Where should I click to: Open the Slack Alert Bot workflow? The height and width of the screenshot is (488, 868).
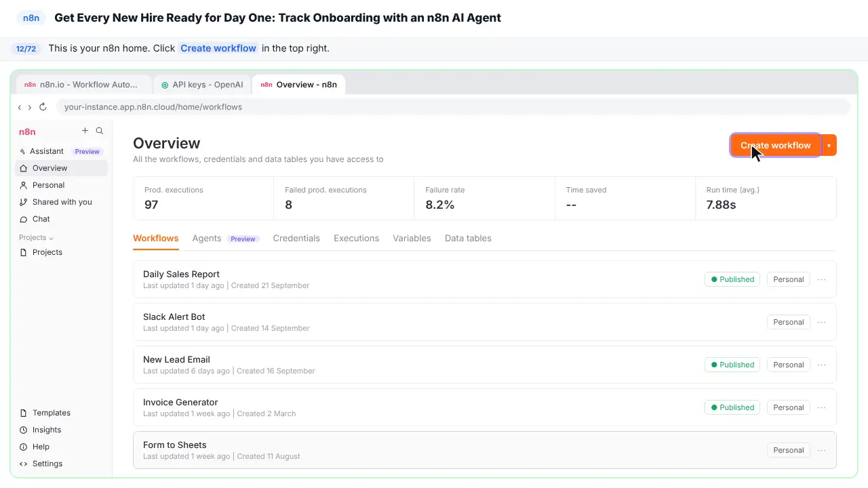tap(485, 322)
